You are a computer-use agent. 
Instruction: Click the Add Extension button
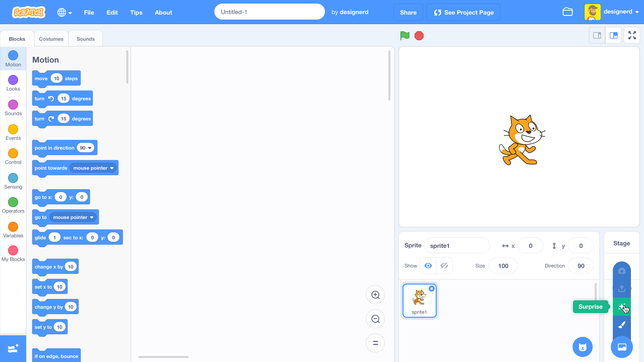13,349
